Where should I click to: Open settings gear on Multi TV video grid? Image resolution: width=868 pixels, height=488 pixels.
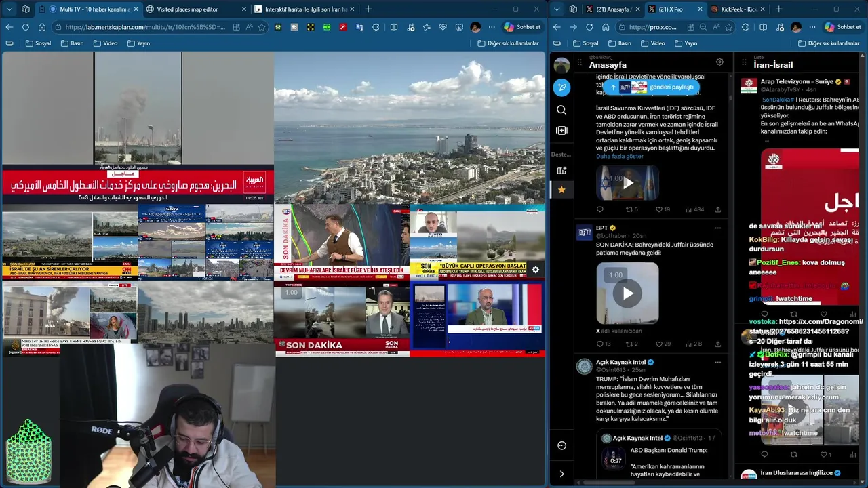pyautogui.click(x=536, y=270)
